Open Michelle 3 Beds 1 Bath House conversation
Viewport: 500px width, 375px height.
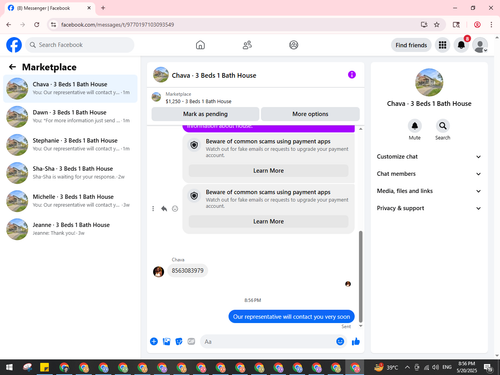[x=70, y=201]
